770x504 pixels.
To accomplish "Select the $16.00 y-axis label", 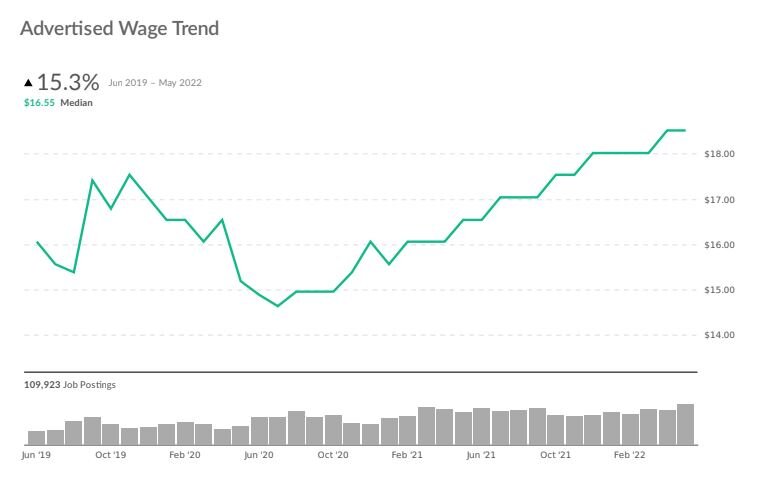I will [721, 245].
